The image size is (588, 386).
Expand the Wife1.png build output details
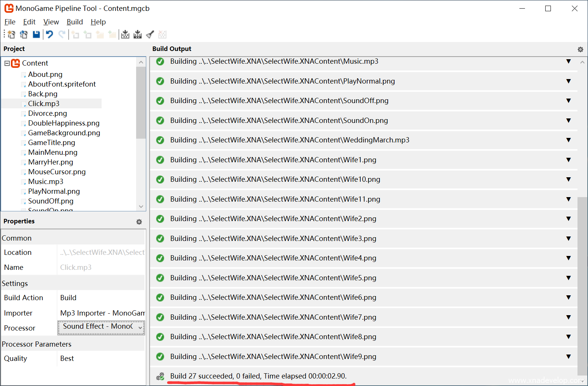[x=568, y=160]
